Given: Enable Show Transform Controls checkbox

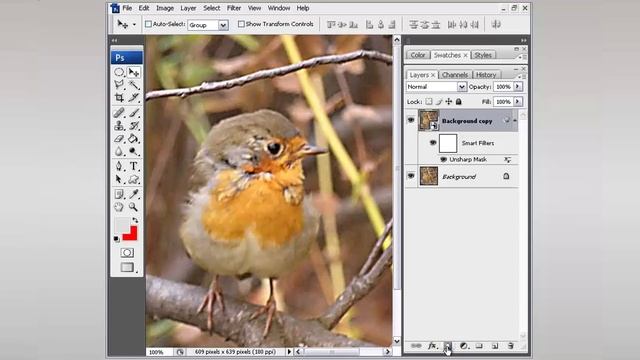Looking at the screenshot, I should 241,24.
